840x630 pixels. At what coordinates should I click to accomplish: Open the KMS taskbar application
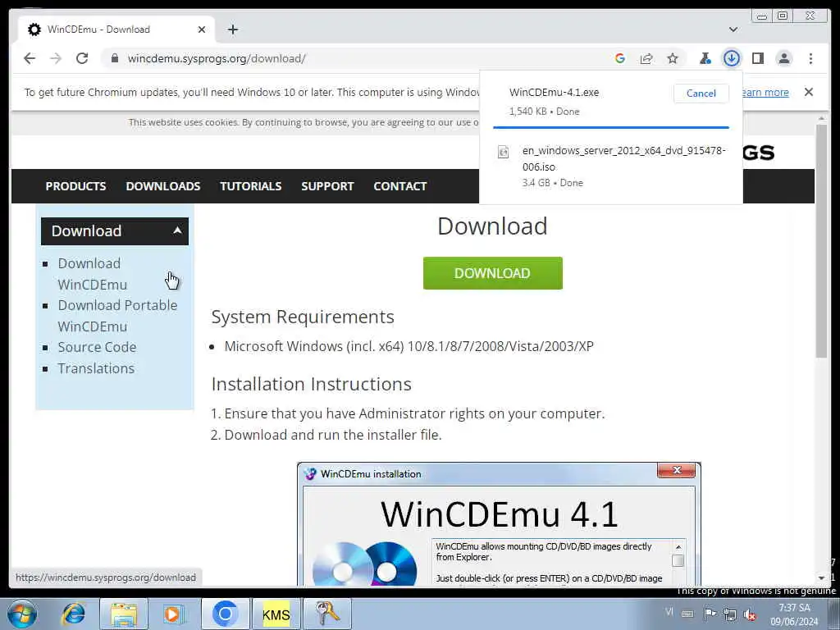pyautogui.click(x=276, y=614)
